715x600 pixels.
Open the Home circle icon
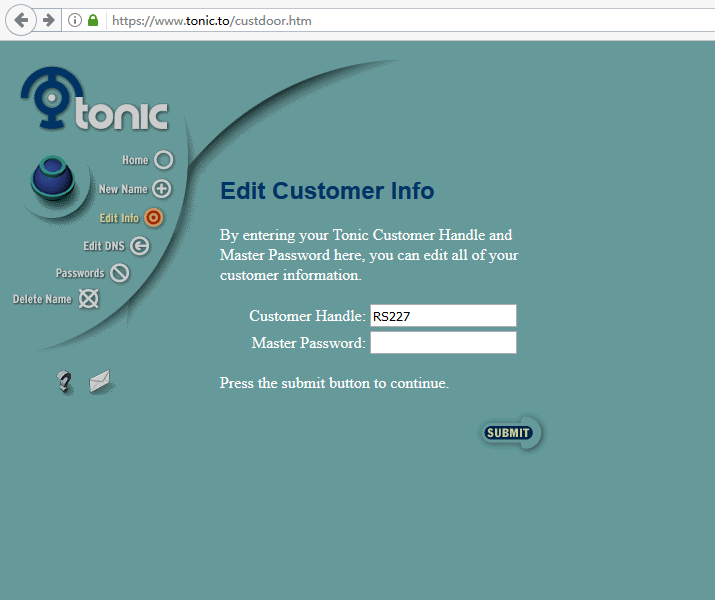(x=164, y=160)
